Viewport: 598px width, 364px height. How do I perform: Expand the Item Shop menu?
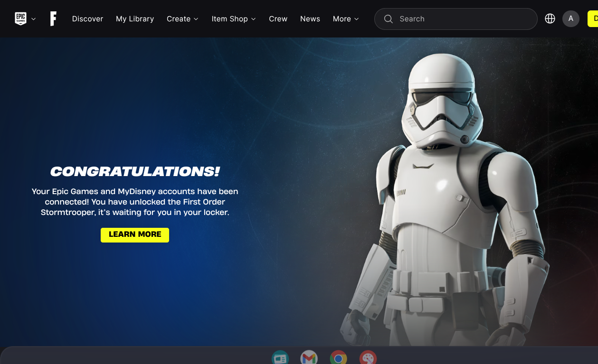pos(234,19)
